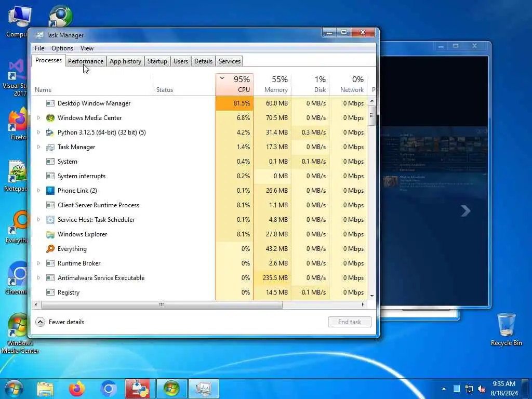Click the network tray icon
Image resolution: width=532 pixels, height=399 pixels.
pos(469,389)
